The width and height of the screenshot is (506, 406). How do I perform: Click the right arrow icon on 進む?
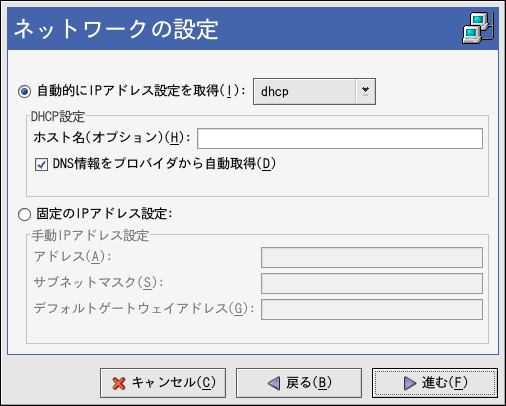coord(410,383)
